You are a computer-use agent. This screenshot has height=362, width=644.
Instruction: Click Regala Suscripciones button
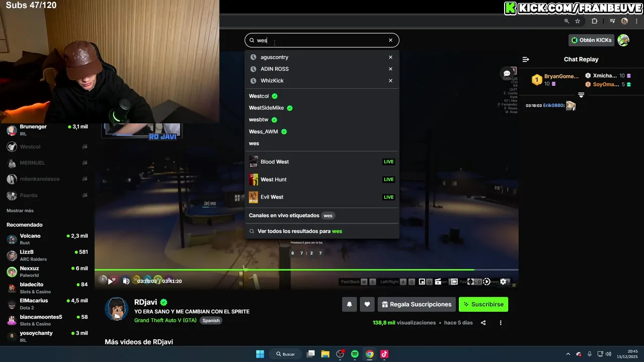[417, 304]
